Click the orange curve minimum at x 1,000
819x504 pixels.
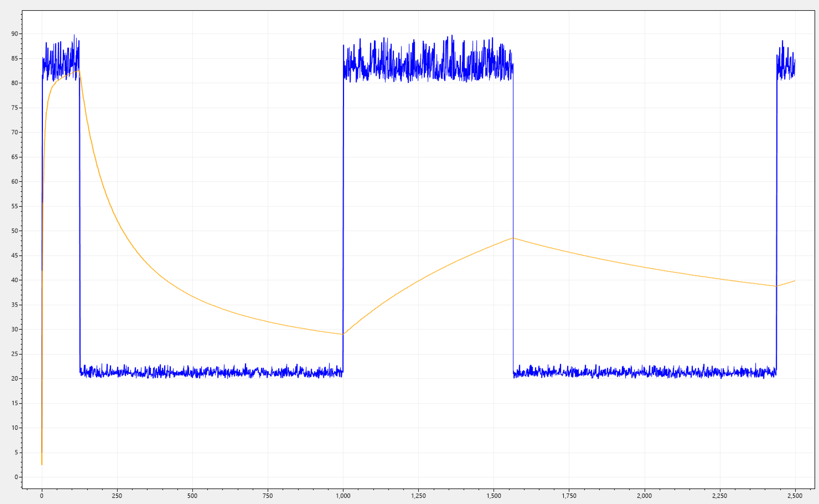343,334
